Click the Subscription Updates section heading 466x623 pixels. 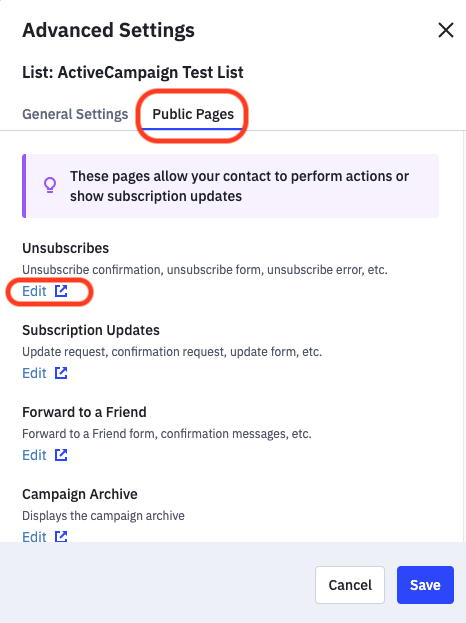tap(91, 330)
